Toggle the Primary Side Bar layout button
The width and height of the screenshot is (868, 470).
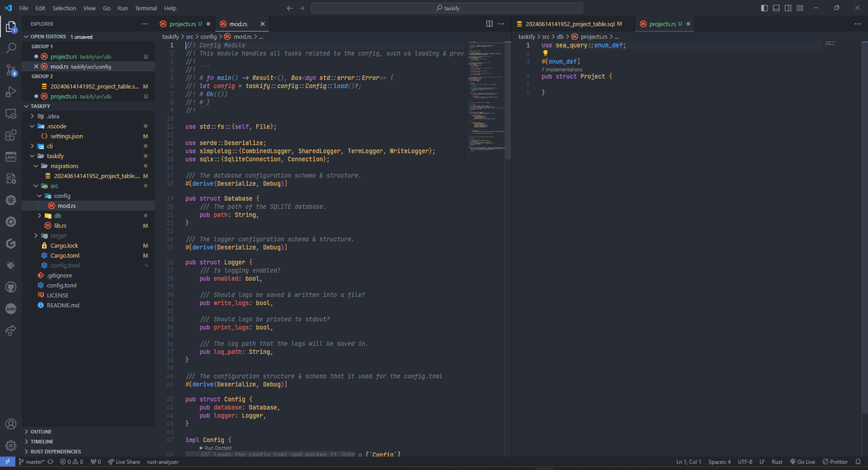(764, 8)
